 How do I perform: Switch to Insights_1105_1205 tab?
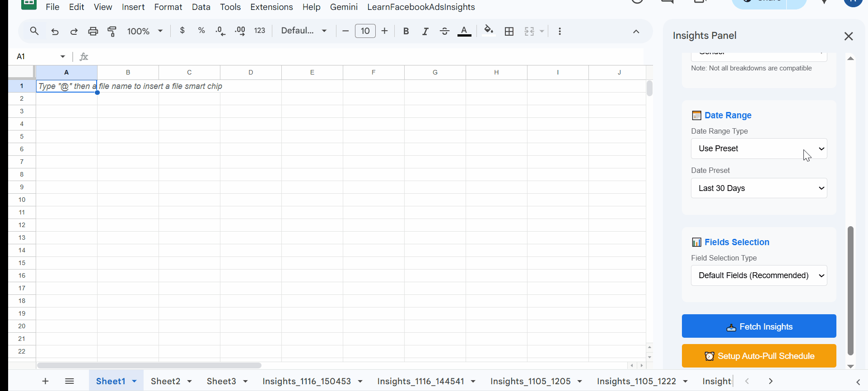[x=530, y=381]
